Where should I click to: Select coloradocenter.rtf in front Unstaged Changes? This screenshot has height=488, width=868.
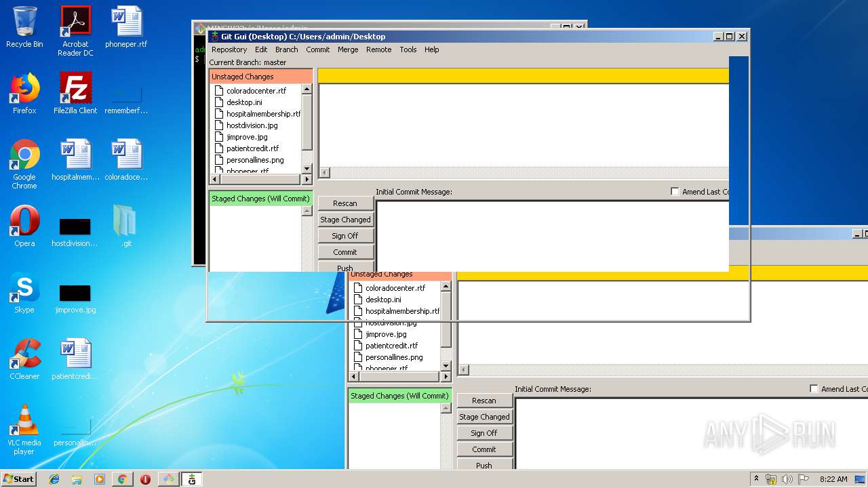pyautogui.click(x=256, y=91)
